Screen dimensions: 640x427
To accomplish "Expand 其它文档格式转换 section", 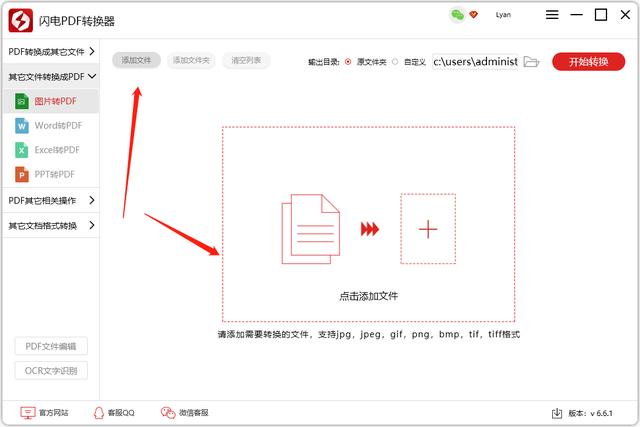I will click(x=50, y=225).
